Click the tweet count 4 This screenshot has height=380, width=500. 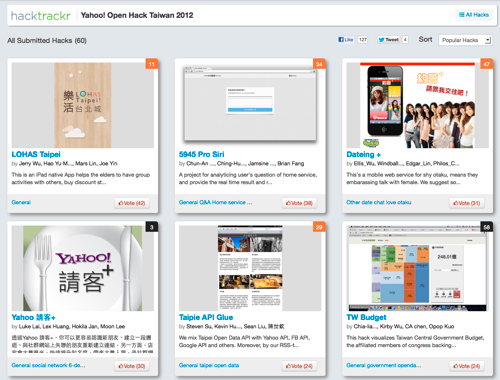405,40
